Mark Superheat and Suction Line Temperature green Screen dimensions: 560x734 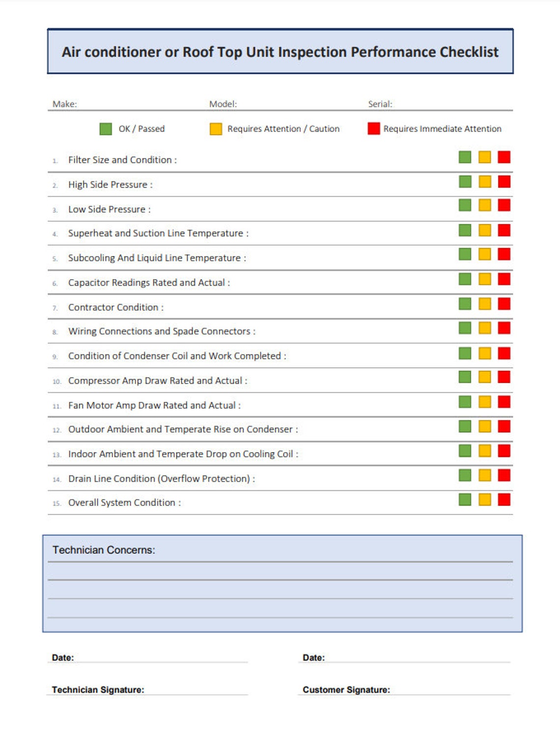click(x=464, y=231)
